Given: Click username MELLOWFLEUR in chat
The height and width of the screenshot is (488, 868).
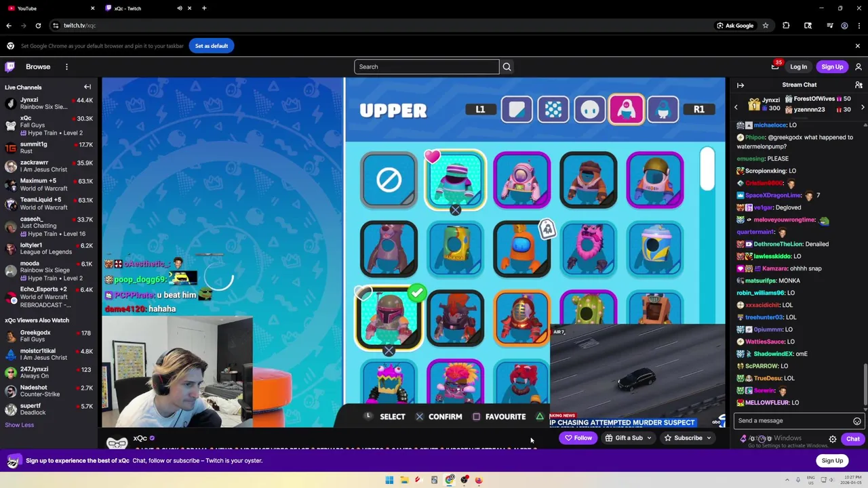Looking at the screenshot, I should (x=767, y=403).
